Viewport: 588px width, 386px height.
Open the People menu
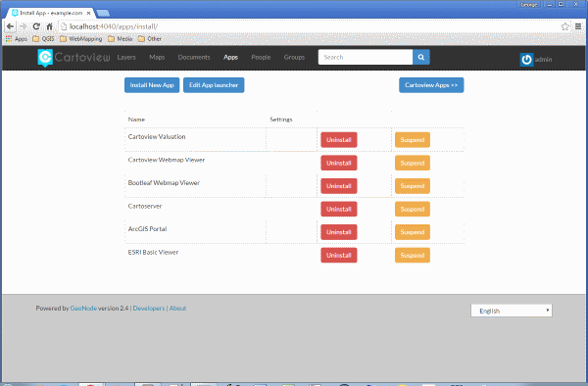tap(261, 58)
